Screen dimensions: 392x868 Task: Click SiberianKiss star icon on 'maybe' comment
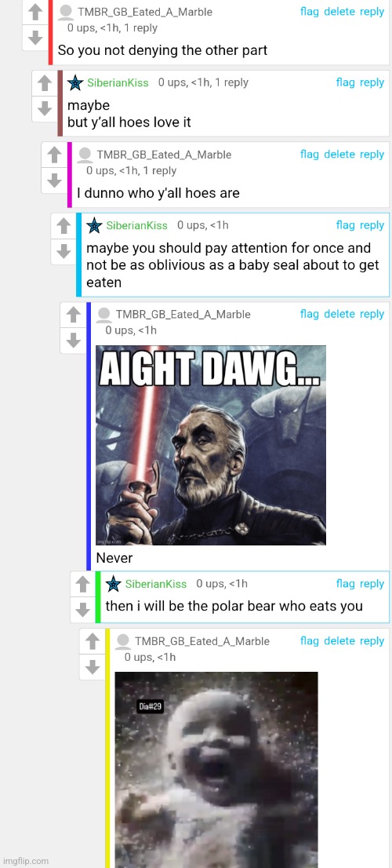point(76,83)
